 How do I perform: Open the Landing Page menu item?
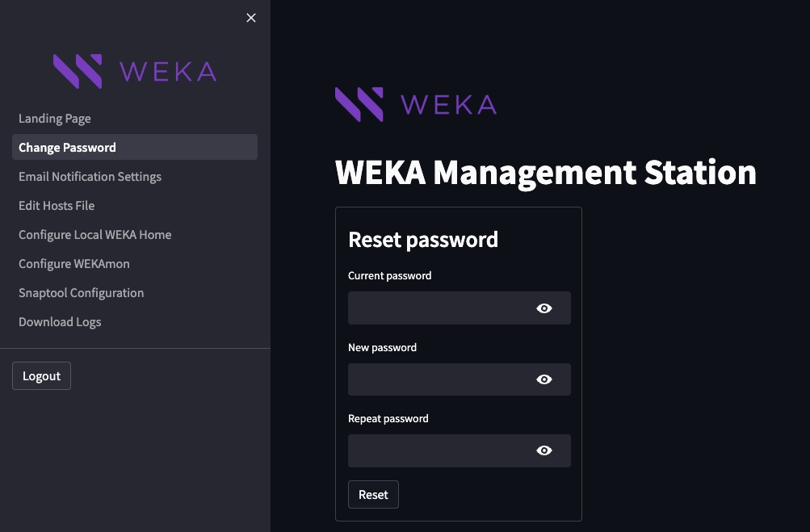tap(55, 119)
